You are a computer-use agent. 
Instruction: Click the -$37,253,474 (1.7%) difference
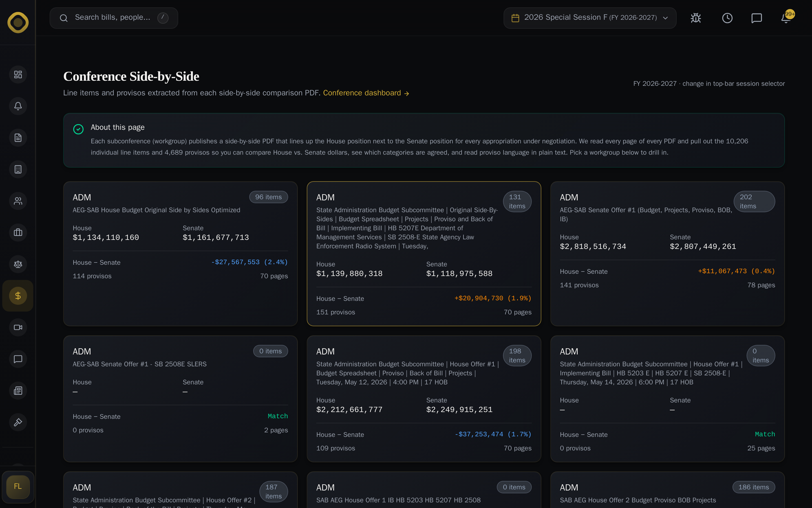pos(493,434)
